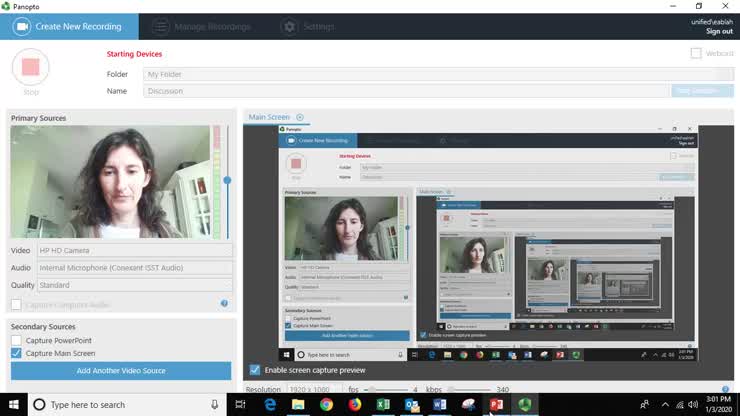
Task: Click the help icon beside Capture Computer Audio
Action: [224, 303]
